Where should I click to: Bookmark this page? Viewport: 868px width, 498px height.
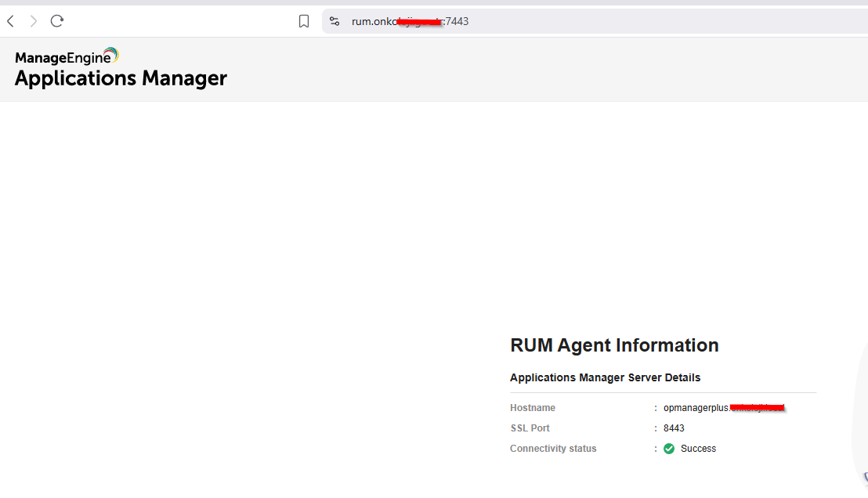304,21
